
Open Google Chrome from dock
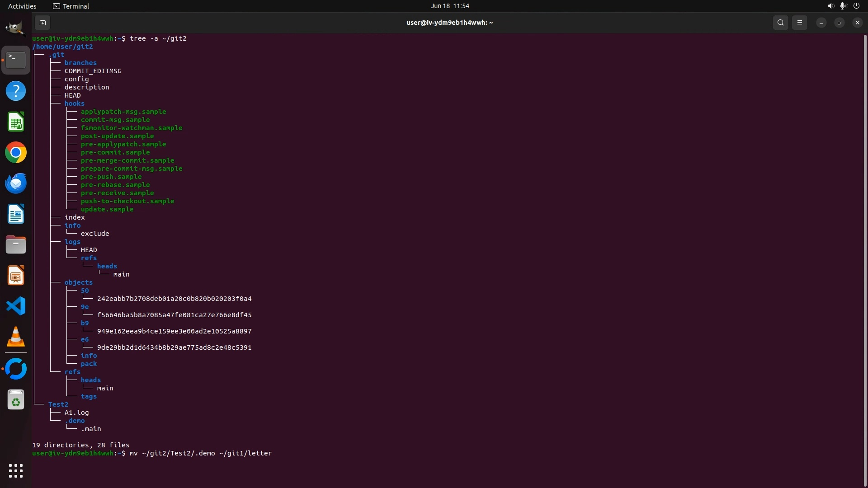tap(16, 153)
